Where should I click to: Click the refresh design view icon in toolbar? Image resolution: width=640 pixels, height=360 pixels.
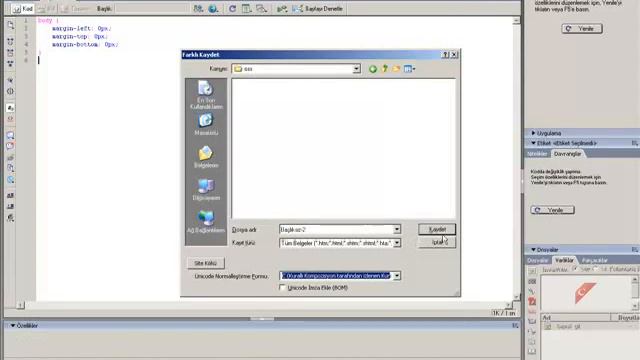232,9
